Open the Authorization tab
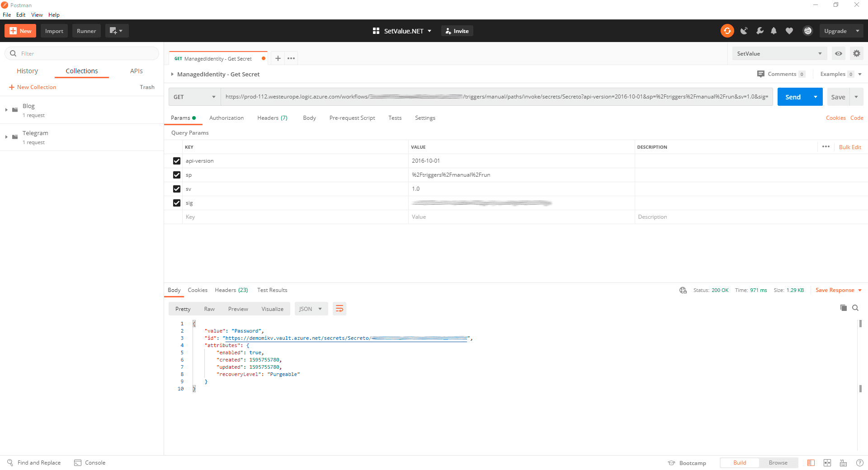Screen dimensions: 868x470 coord(226,118)
